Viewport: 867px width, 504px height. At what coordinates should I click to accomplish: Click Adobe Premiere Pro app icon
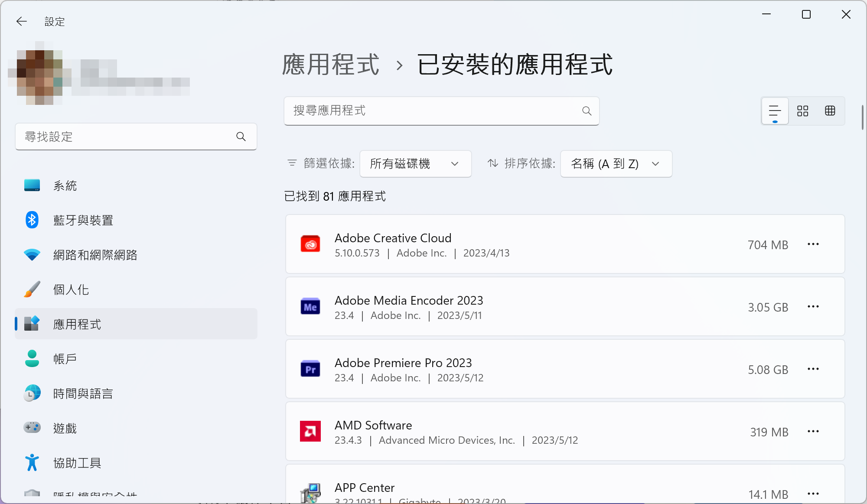pos(310,369)
